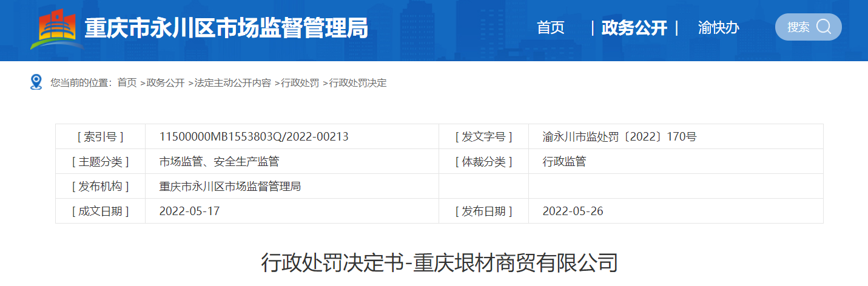Open the 首页 navigation item
The height and width of the screenshot is (286, 868).
(551, 27)
